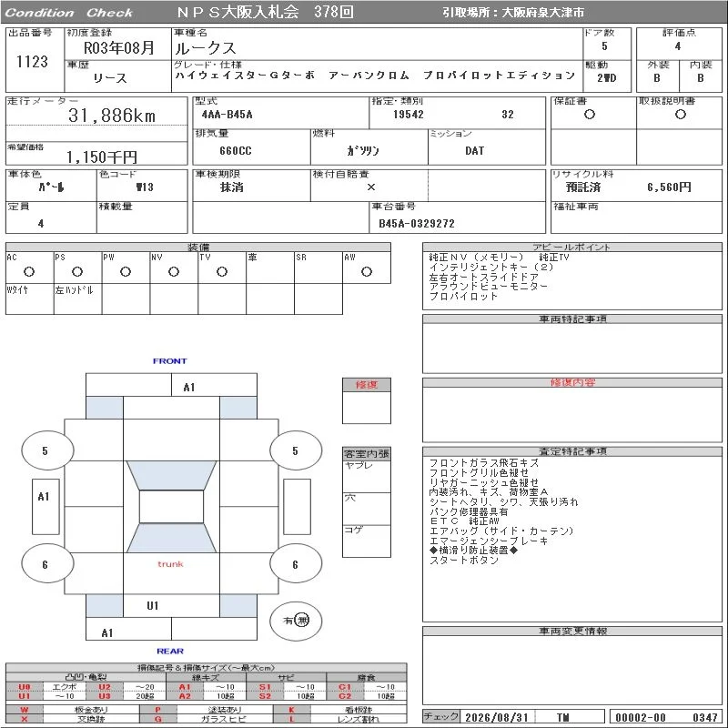Click the circle mark under 取扱説明書
The height and width of the screenshot is (728, 728).
point(681,115)
